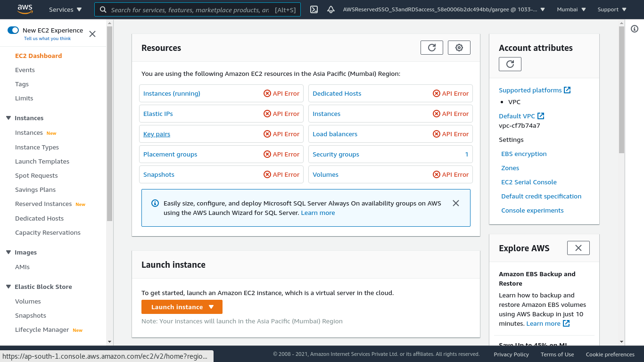This screenshot has width=644, height=362.
Task: Click the AWS logo home icon
Action: coord(25,9)
